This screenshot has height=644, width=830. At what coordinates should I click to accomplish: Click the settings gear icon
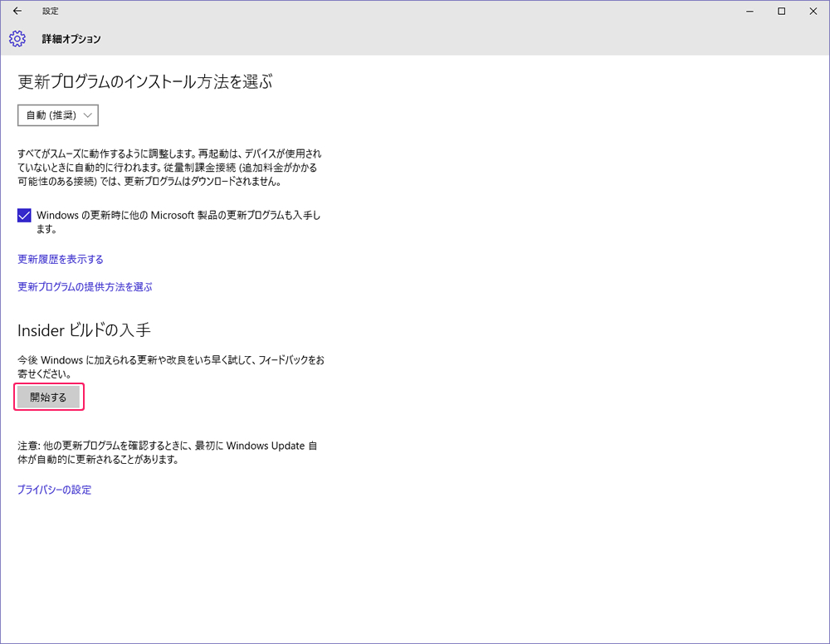(17, 39)
